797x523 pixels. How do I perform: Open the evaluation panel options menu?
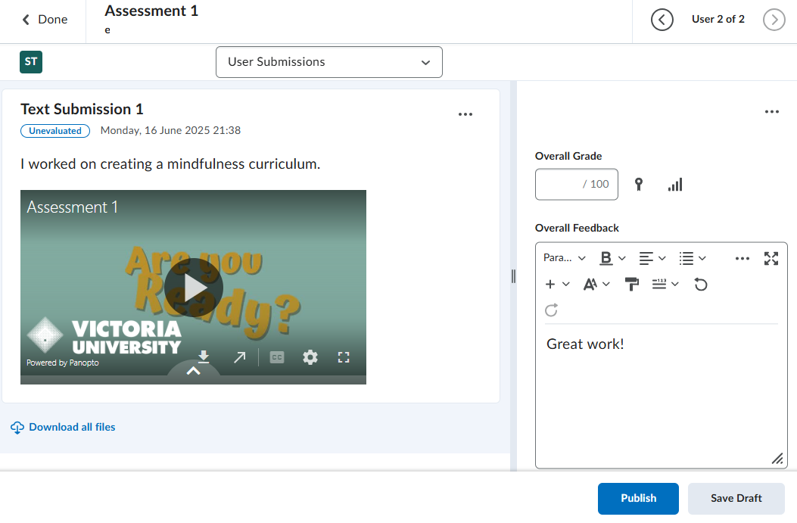[x=772, y=112]
